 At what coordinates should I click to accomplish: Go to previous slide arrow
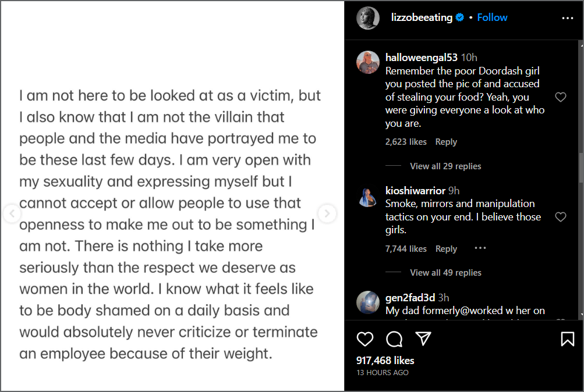coord(11,213)
